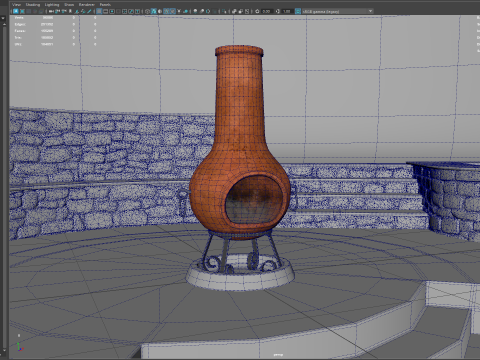Toggle the Resolution Gate display
Image resolution: width=480 pixels, height=360 pixels.
click(112, 11)
